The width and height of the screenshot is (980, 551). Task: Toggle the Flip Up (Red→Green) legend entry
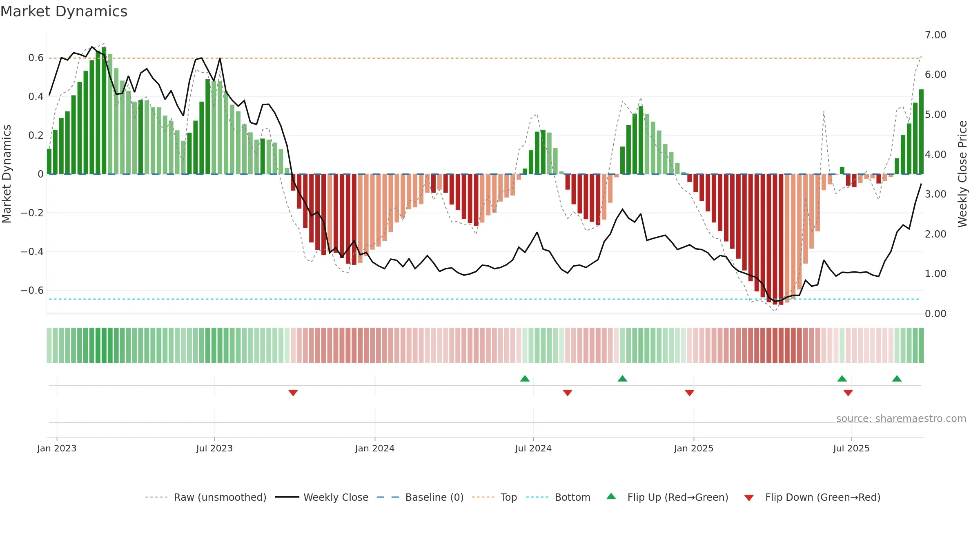pyautogui.click(x=667, y=497)
